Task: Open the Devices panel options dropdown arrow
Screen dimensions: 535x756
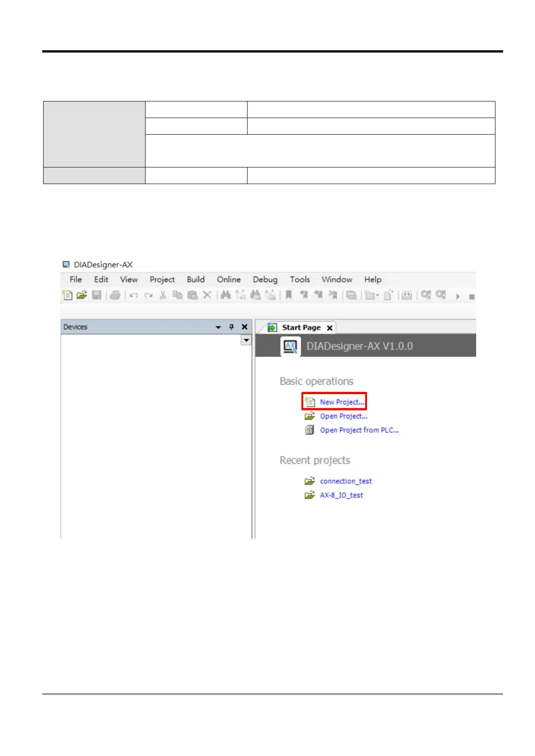Action: point(218,327)
